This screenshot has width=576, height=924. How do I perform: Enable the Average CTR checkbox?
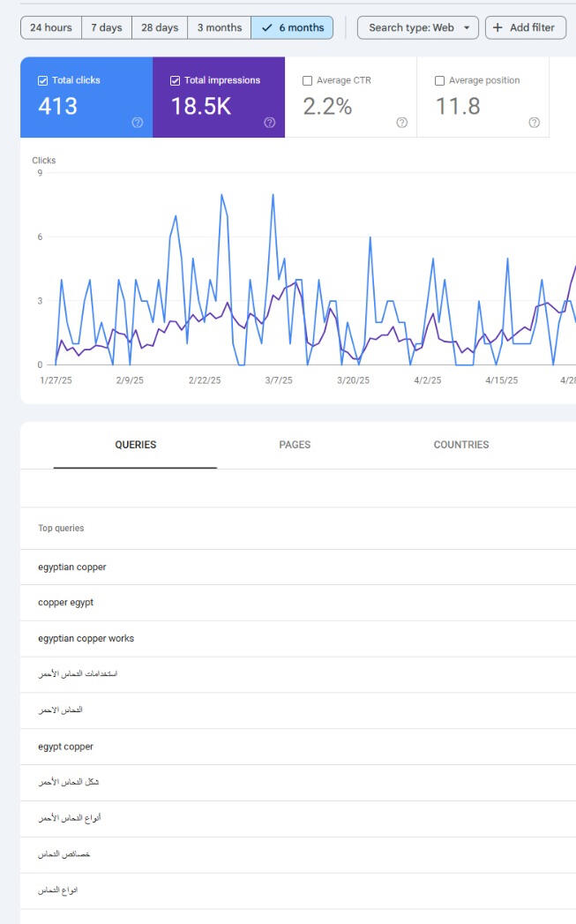[308, 80]
